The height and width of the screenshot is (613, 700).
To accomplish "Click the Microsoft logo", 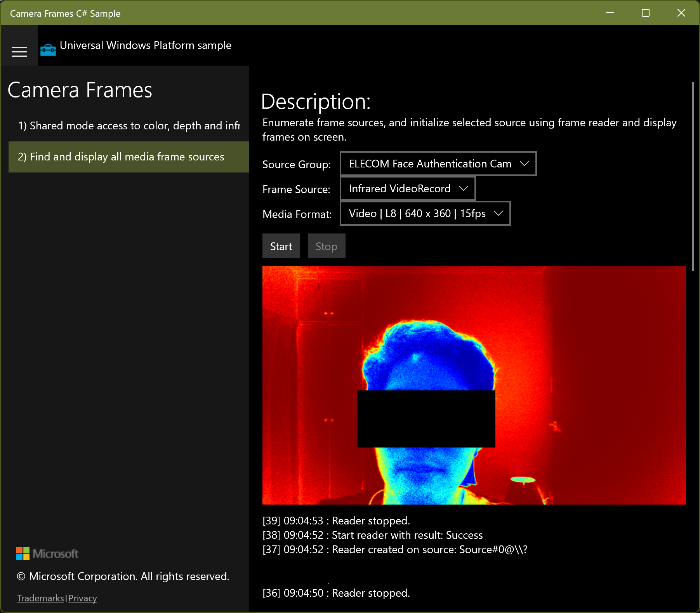I will [47, 554].
